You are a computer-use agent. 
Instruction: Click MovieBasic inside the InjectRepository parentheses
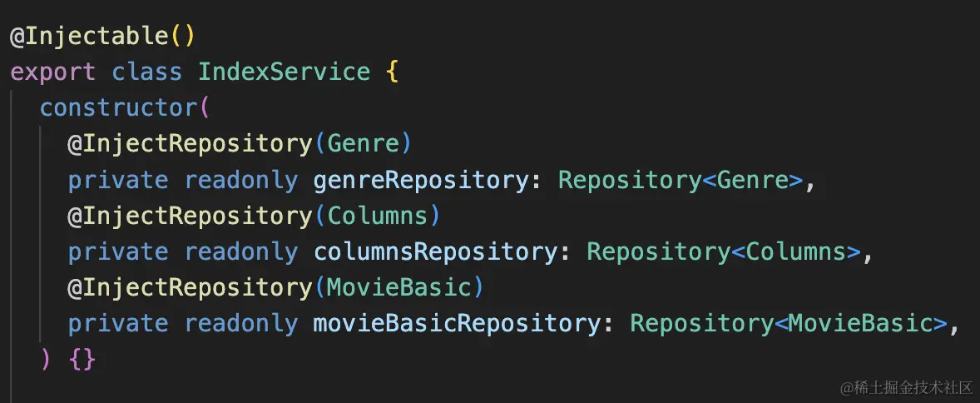pyautogui.click(x=398, y=288)
